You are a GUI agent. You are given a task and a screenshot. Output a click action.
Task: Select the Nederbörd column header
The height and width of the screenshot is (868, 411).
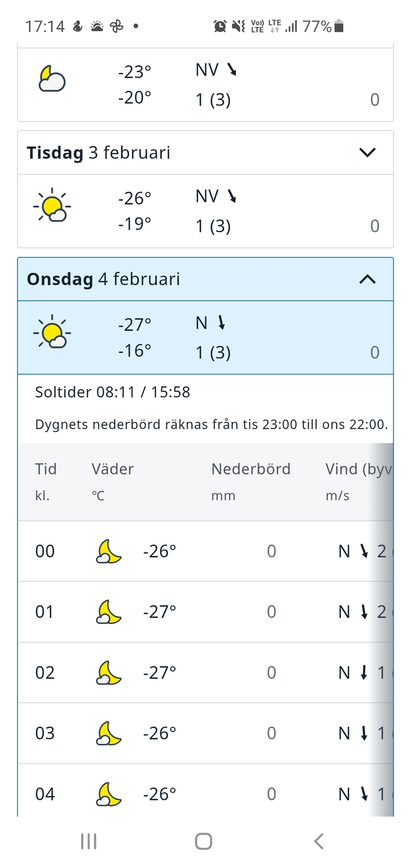(x=251, y=469)
